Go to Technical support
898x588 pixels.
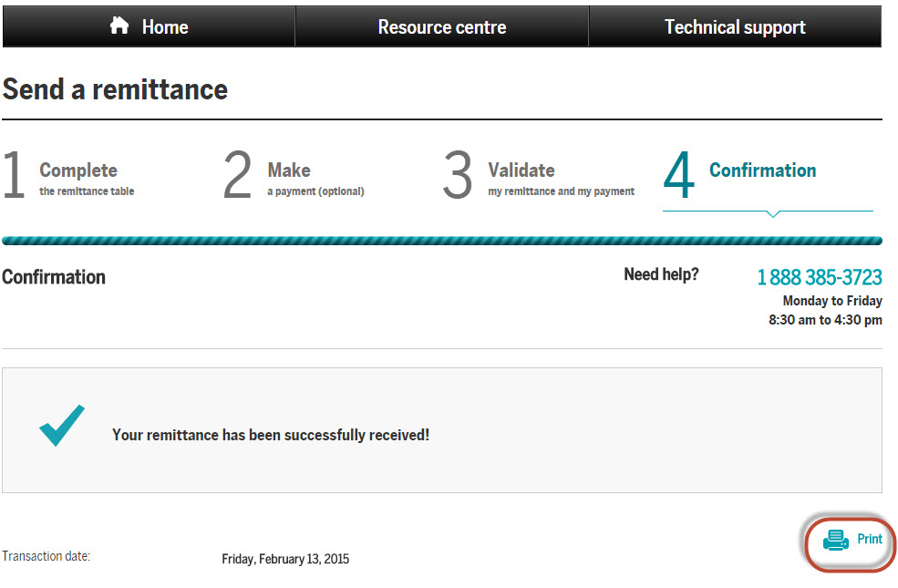(x=736, y=26)
